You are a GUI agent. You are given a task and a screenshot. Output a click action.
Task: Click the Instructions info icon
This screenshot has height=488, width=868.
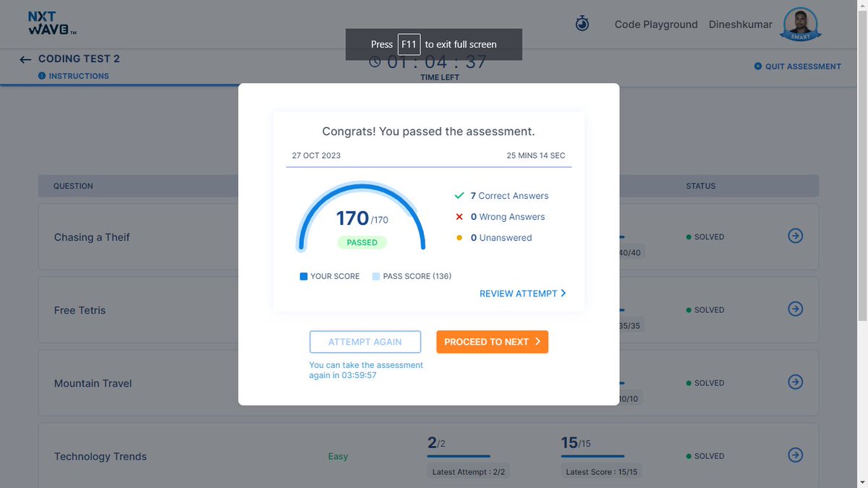pos(42,76)
